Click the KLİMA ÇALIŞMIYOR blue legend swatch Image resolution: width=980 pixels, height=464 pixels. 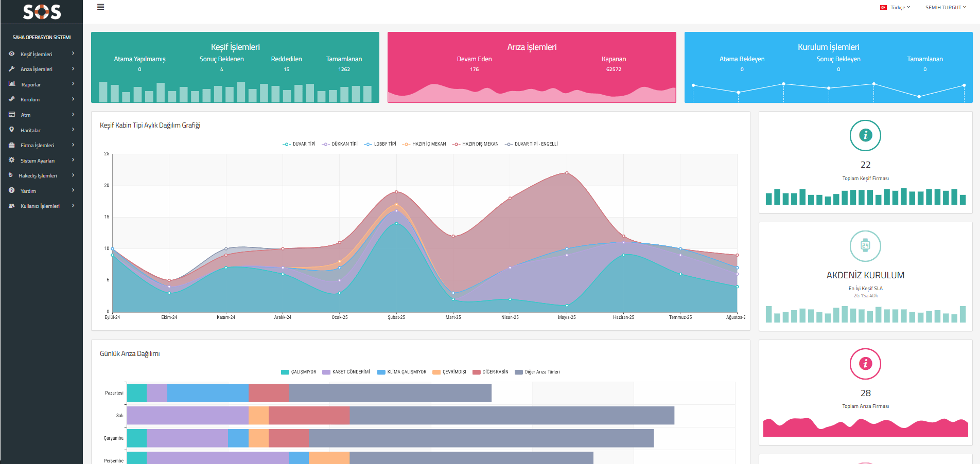pos(381,372)
